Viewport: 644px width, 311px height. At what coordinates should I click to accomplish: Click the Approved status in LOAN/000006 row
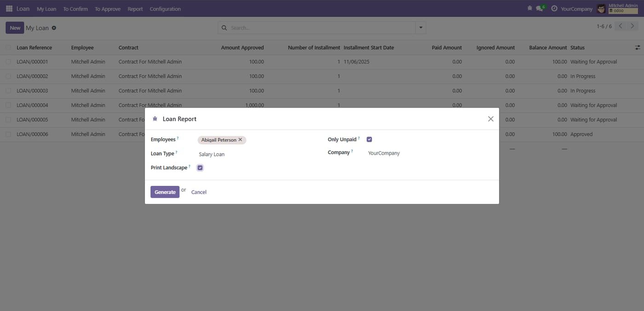pyautogui.click(x=581, y=134)
